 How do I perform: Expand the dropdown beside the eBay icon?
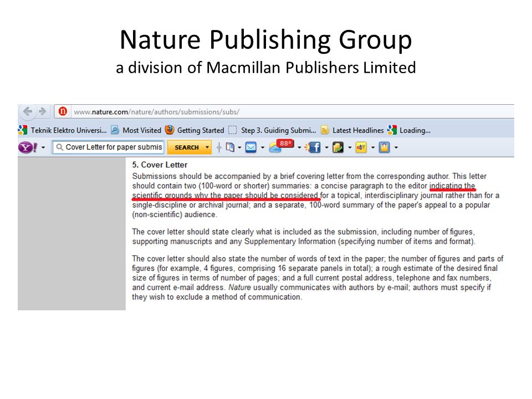pos(373,147)
